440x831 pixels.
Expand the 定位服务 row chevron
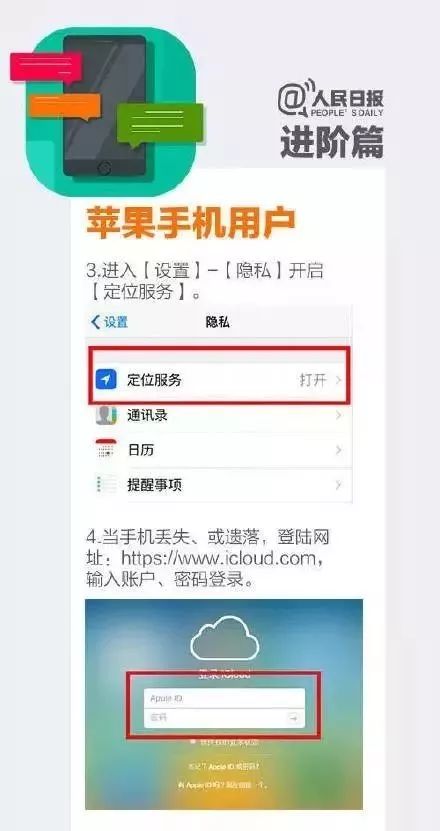pyautogui.click(x=339, y=380)
